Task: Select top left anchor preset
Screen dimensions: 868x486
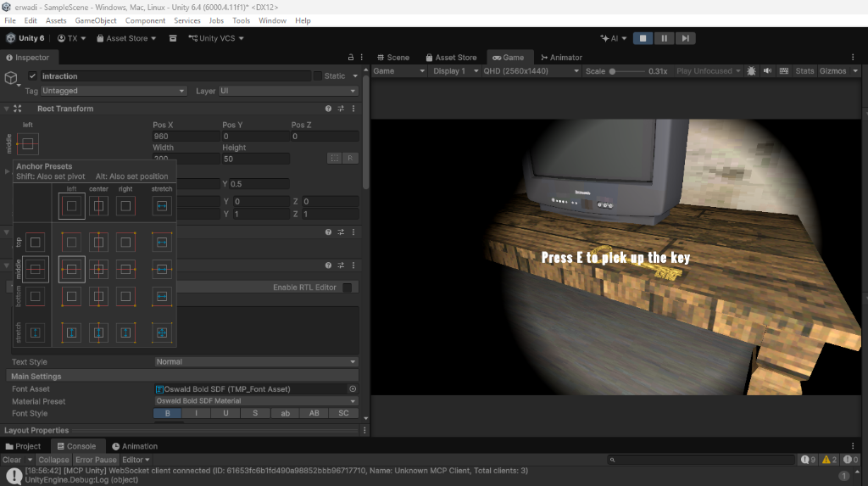Action: click(71, 243)
